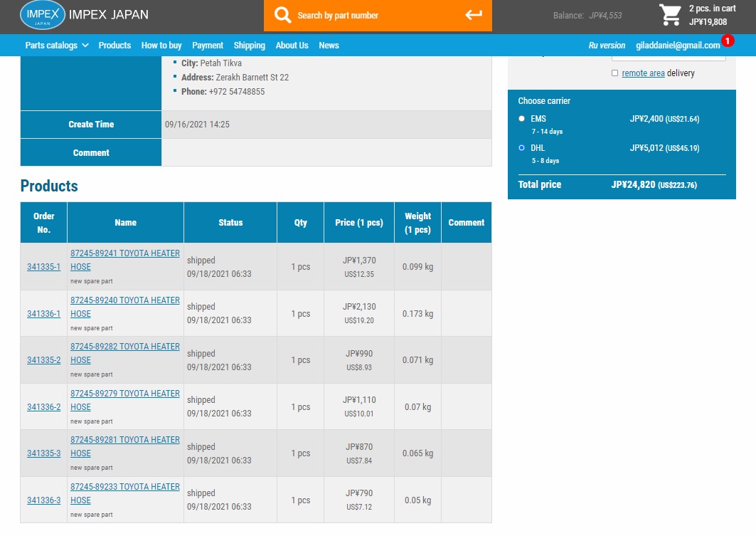
Task: Open order number 341336-3 link
Action: (43, 500)
